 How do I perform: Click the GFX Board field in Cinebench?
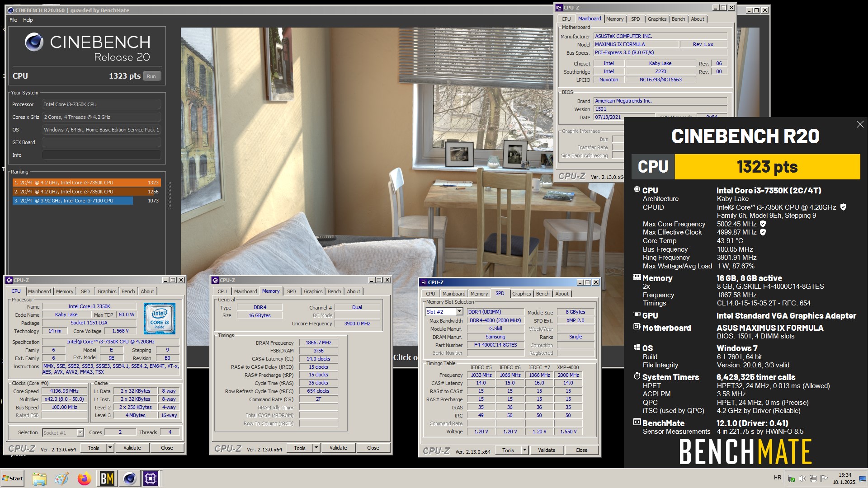click(x=101, y=142)
